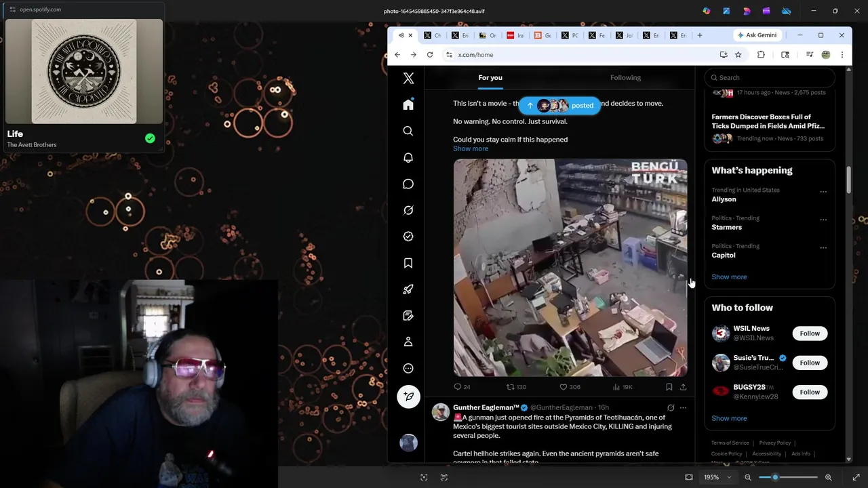Compose a new post with feather button
868x488 pixels.
click(x=408, y=396)
